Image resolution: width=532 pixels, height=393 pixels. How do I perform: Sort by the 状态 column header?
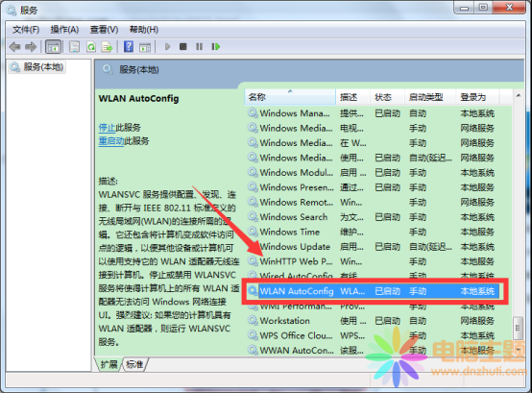tap(387, 97)
